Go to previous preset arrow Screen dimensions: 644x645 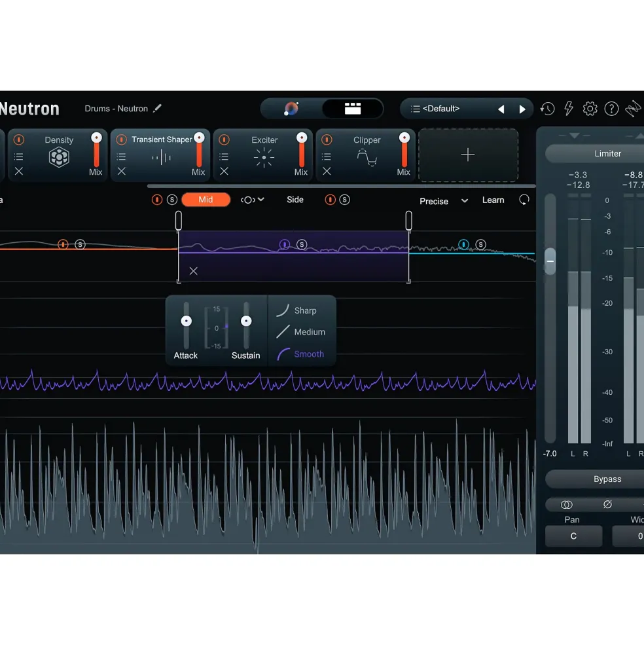click(501, 109)
